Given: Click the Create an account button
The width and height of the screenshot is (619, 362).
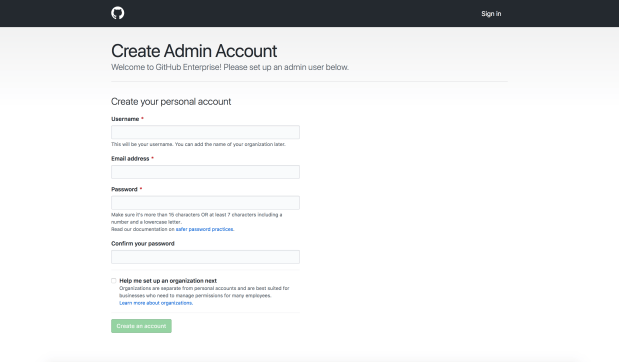Looking at the screenshot, I should [141, 326].
